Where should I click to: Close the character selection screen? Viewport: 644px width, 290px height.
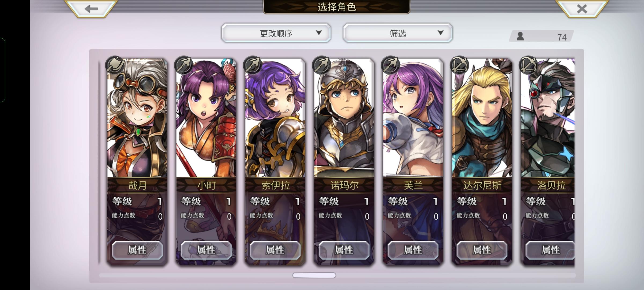pos(581,9)
